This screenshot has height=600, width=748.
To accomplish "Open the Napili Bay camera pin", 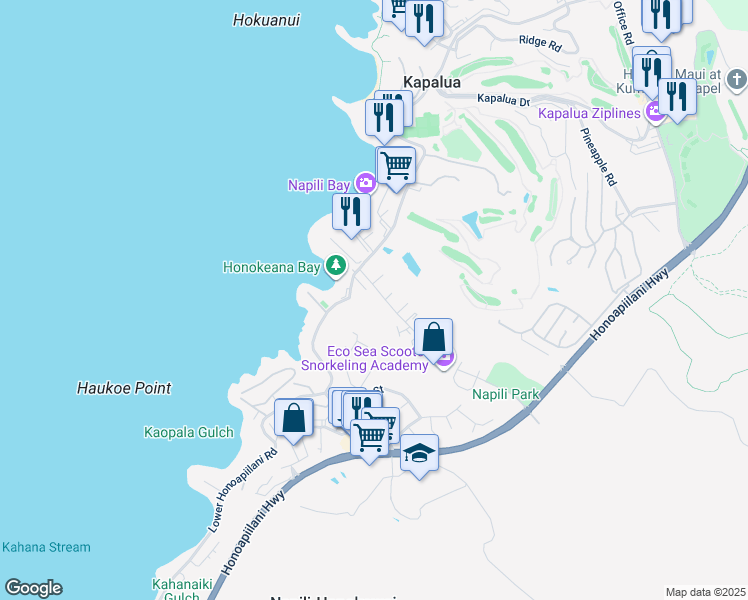I will (366, 184).
